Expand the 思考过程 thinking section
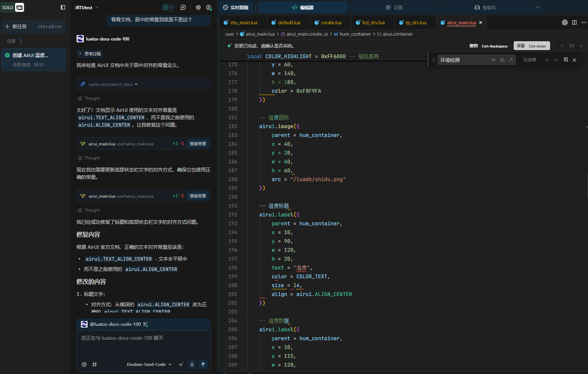The image size is (588, 374). 90,54
